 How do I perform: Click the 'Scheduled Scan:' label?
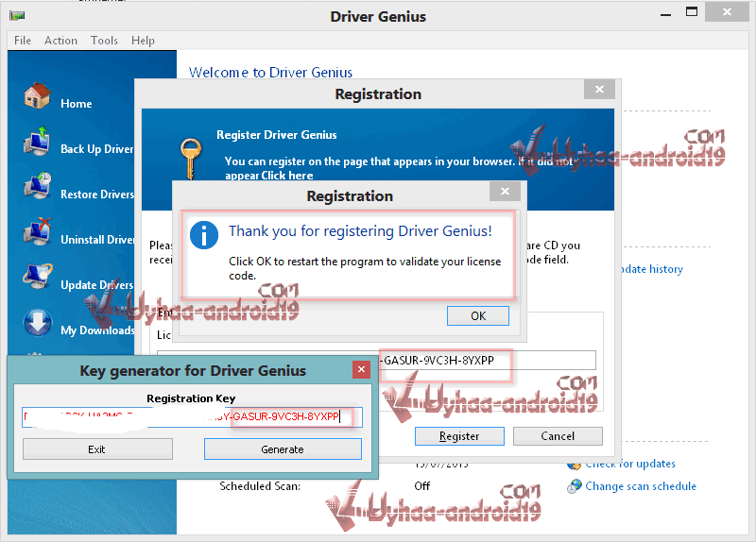coord(260,486)
